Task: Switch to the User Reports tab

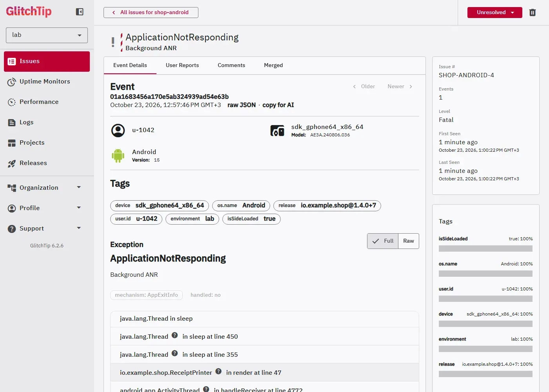Action: (182, 65)
